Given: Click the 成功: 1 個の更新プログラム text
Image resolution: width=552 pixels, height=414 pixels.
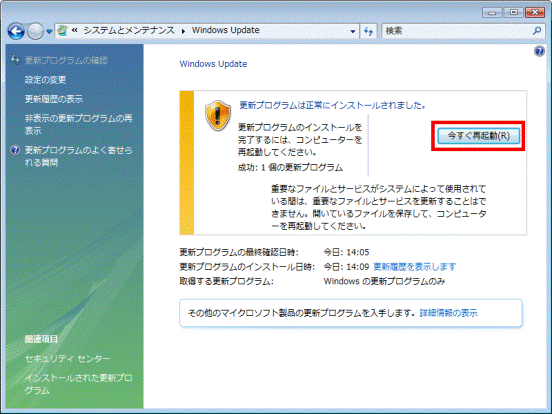Looking at the screenshot, I should pyautogui.click(x=290, y=168).
